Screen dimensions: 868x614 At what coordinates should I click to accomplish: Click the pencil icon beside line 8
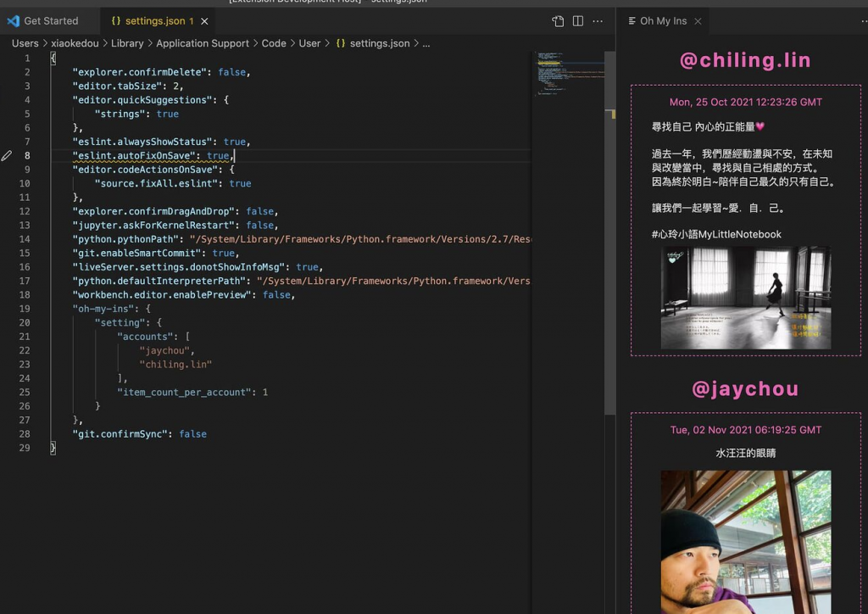7,156
